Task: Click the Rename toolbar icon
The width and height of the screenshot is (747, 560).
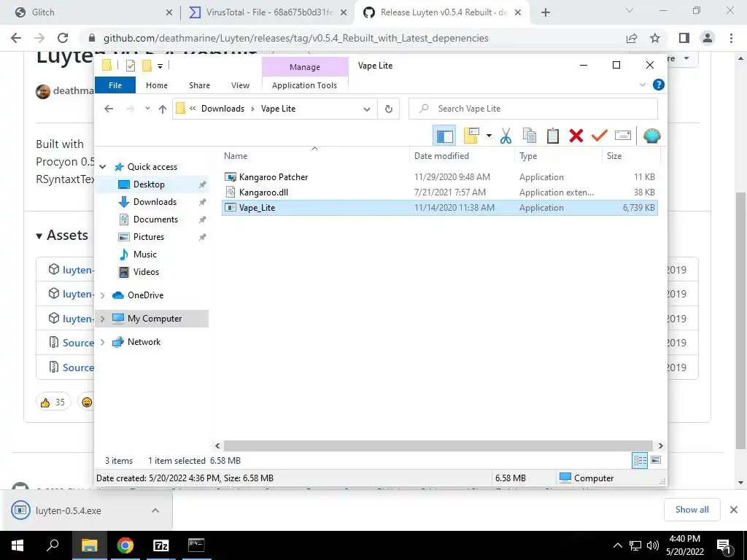Action: (623, 136)
